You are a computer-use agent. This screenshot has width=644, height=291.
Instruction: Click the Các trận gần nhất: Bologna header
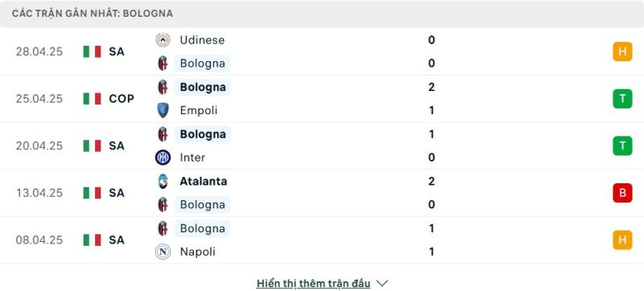coord(93,14)
